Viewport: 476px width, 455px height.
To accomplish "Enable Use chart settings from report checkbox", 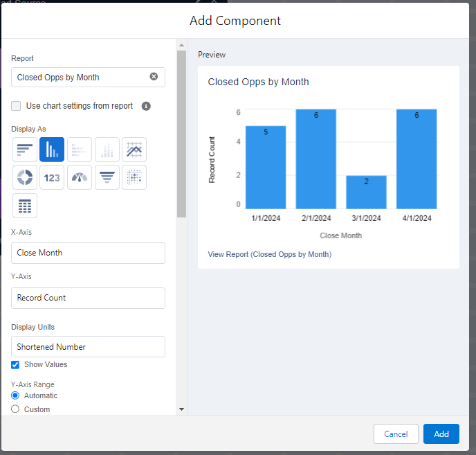I will point(16,106).
